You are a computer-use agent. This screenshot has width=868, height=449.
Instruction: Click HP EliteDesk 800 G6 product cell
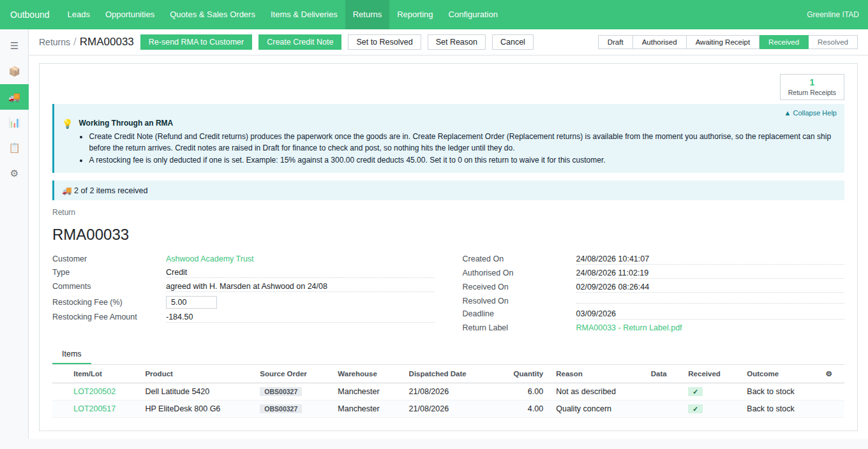(x=183, y=409)
